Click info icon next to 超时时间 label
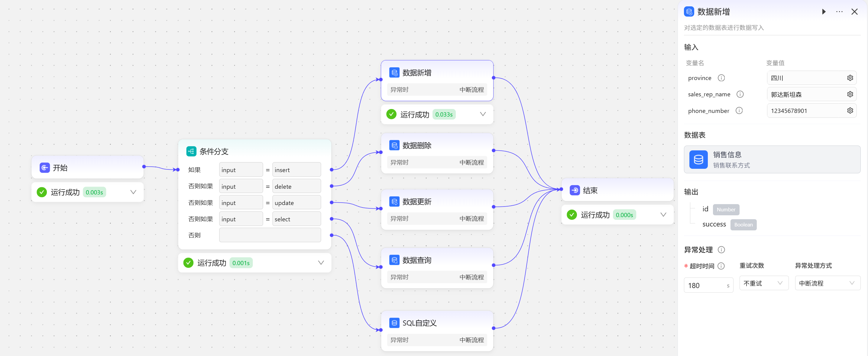868x356 pixels. click(x=721, y=266)
